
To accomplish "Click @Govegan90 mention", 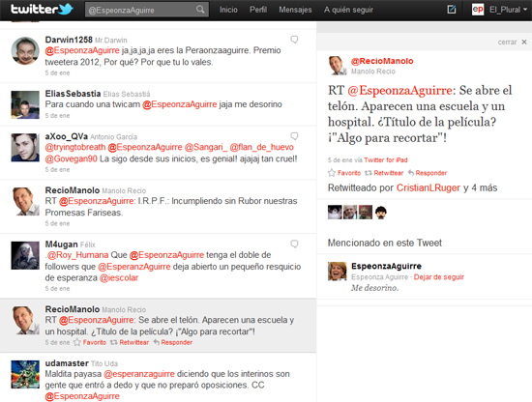I will click(x=72, y=158).
